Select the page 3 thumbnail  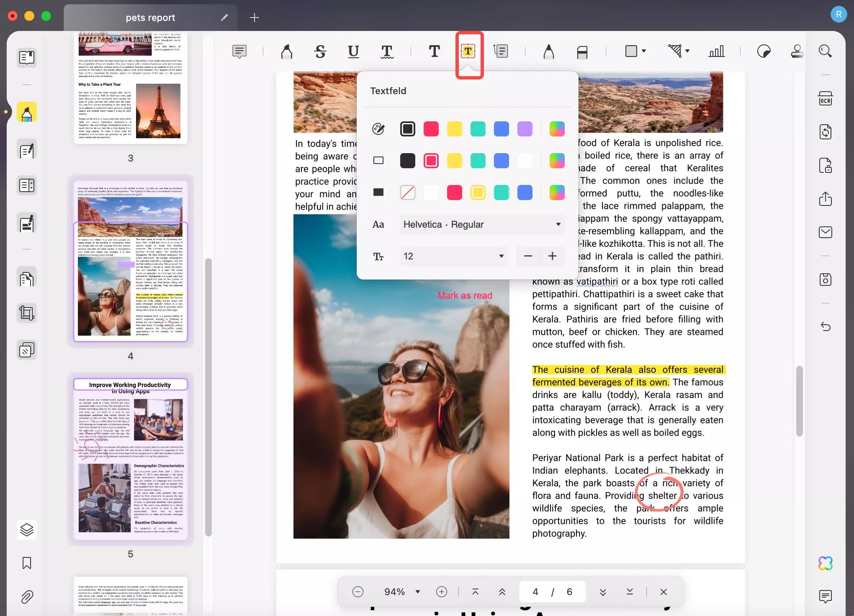click(131, 88)
